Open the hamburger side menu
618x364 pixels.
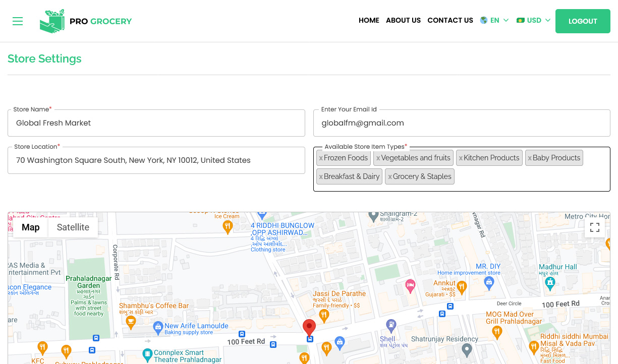click(x=18, y=21)
